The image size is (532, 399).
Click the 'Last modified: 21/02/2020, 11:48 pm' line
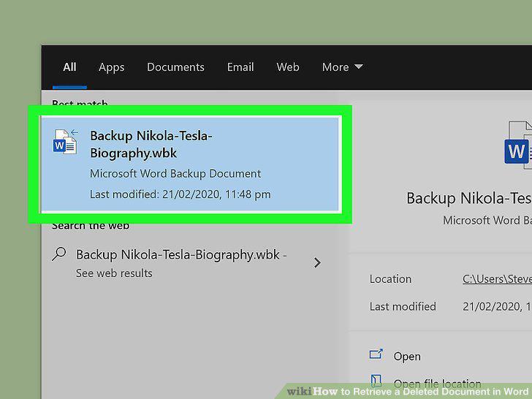coord(180,194)
